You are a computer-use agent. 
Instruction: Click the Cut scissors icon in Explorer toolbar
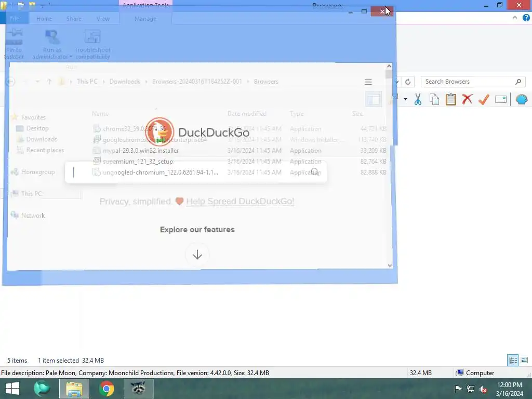click(418, 99)
